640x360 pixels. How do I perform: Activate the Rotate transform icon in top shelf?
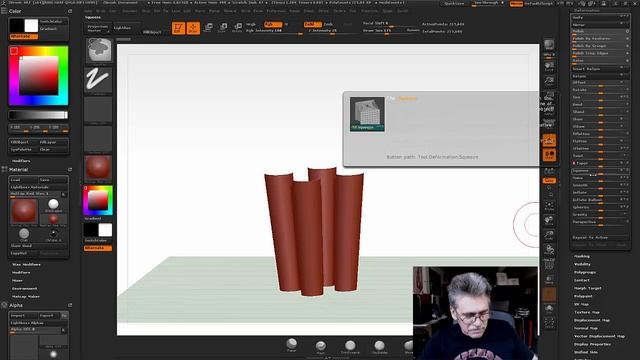(x=237, y=28)
